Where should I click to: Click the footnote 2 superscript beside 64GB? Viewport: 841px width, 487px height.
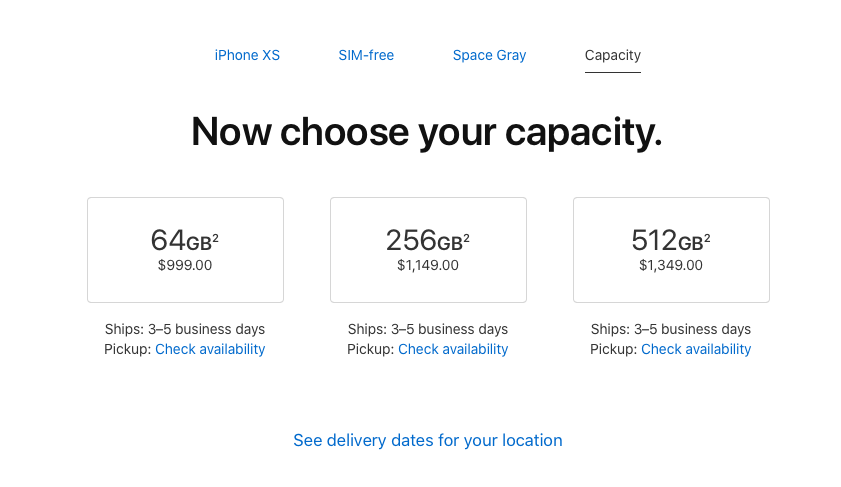point(216,237)
